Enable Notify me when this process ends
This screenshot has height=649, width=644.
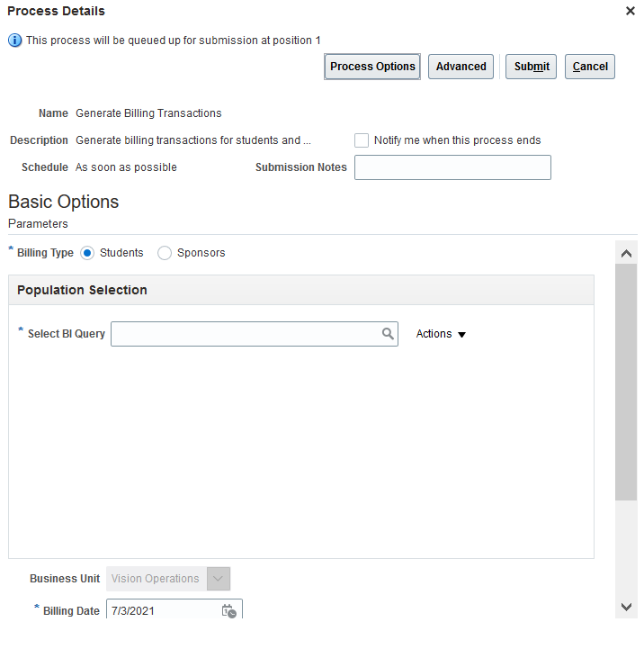pyautogui.click(x=362, y=140)
